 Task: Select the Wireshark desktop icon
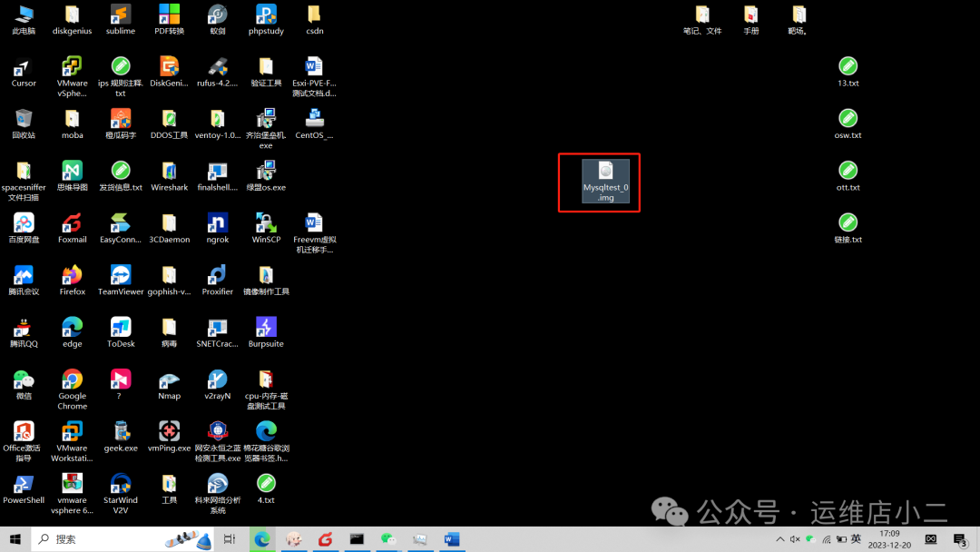point(170,176)
